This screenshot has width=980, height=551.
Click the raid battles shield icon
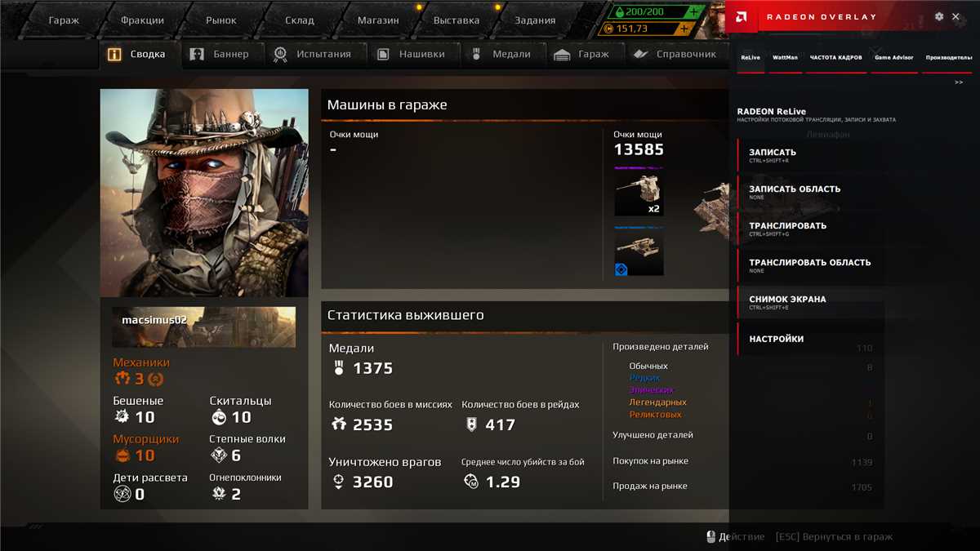[x=470, y=424]
